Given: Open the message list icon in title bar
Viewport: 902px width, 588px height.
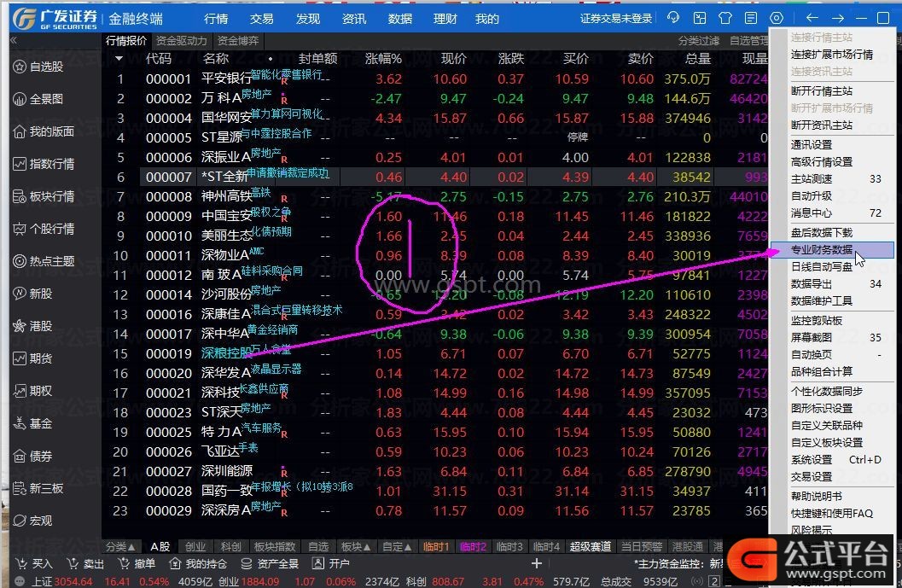Looking at the screenshot, I should pos(751,19).
